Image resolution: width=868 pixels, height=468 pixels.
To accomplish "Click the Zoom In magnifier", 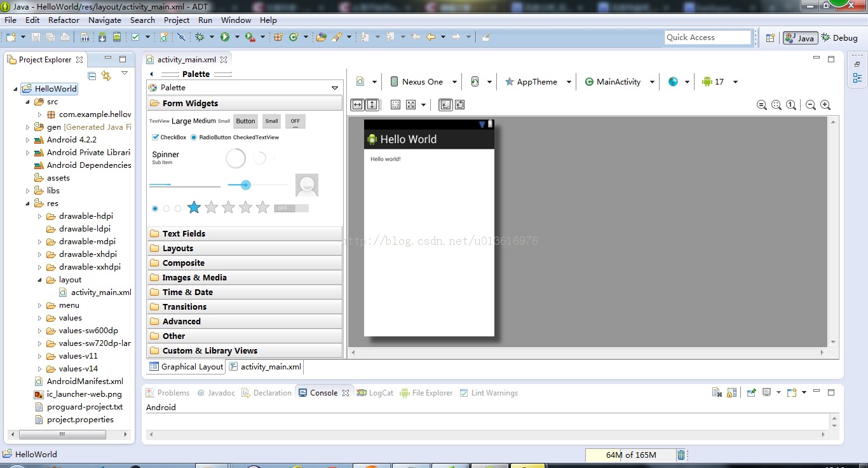I will coord(825,105).
